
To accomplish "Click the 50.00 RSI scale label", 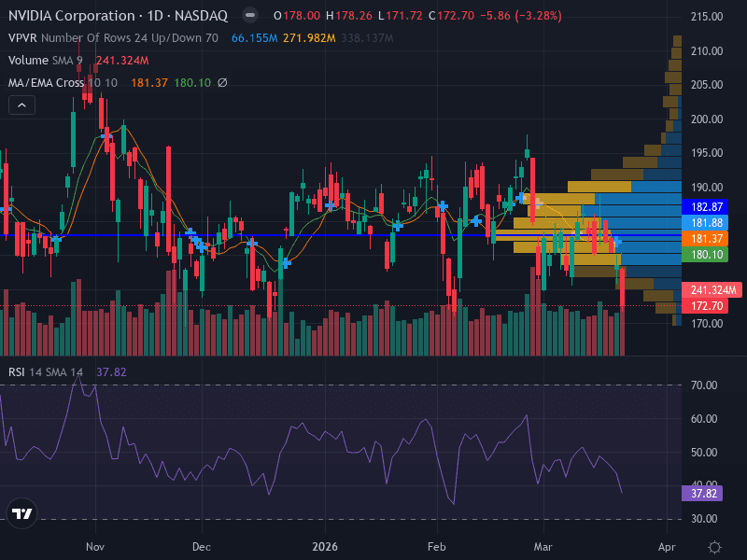I will (x=704, y=453).
